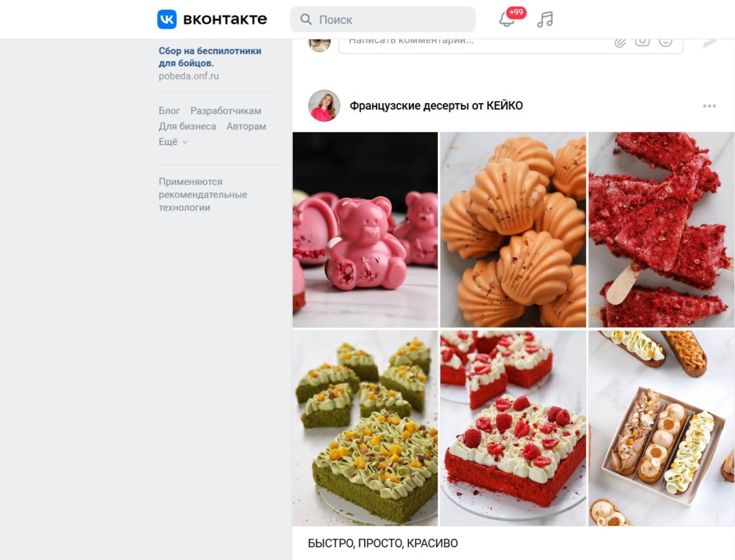Click the attachment paperclip icon in comment box
The image size is (735, 560).
click(620, 42)
